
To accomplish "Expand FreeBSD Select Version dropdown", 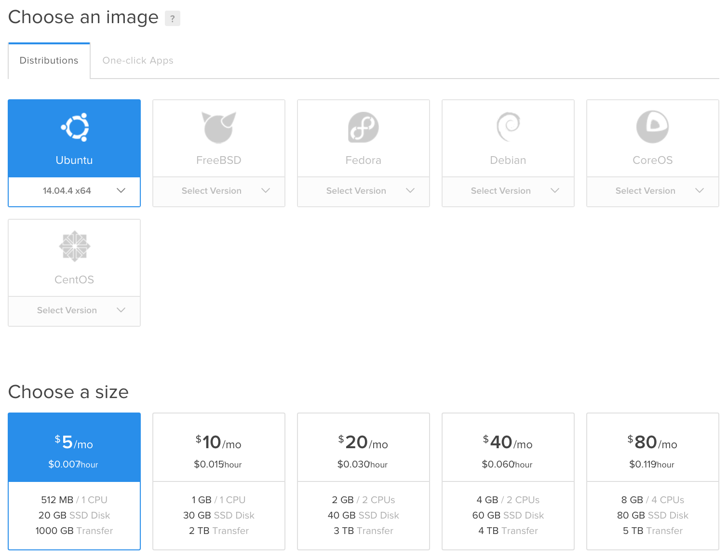I will point(219,191).
